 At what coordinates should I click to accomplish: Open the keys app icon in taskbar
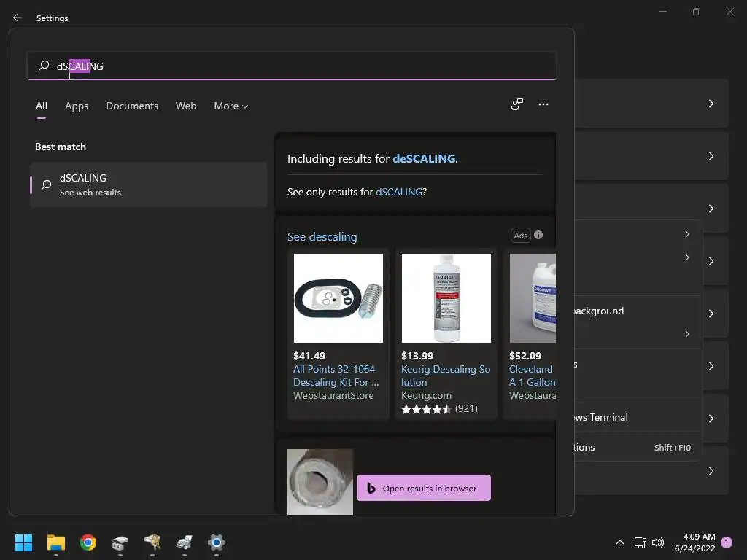pyautogui.click(x=152, y=542)
